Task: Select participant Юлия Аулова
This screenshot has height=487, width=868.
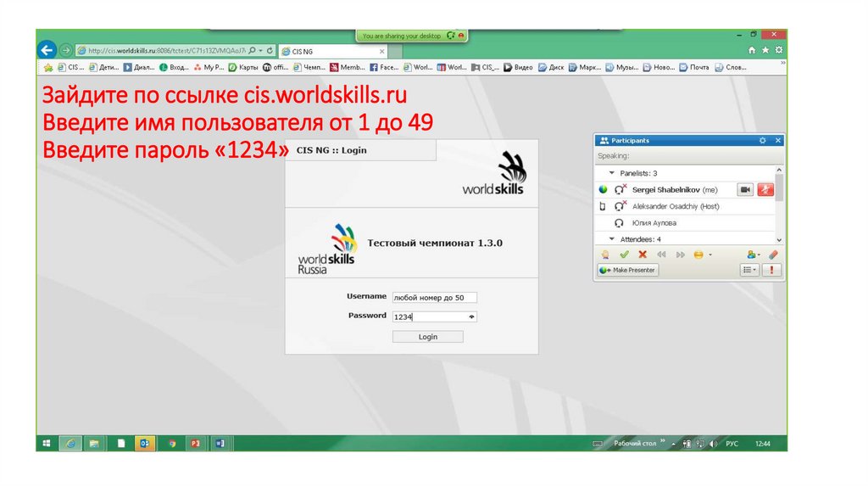Action: pyautogui.click(x=654, y=223)
